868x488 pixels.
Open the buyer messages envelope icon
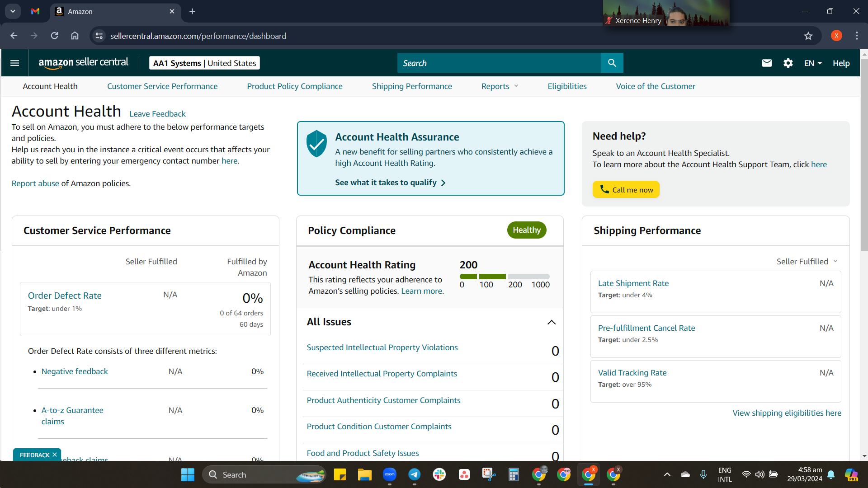click(767, 63)
